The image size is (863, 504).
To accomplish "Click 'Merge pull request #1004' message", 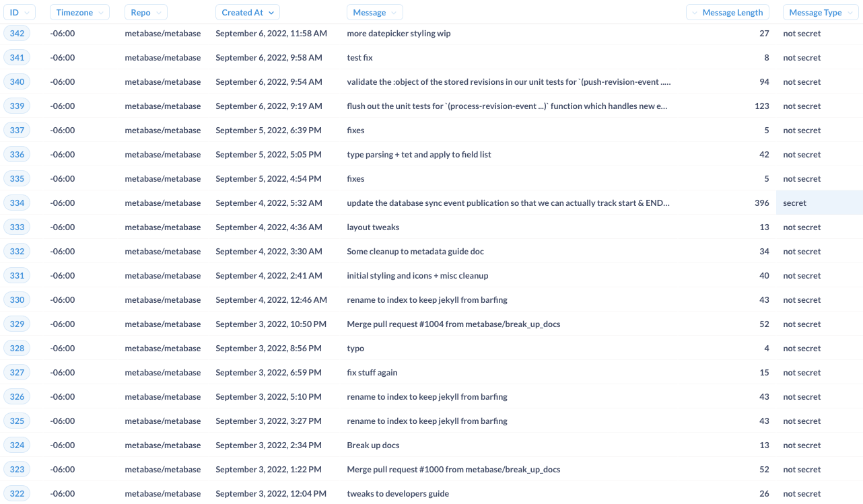I will [x=454, y=324].
